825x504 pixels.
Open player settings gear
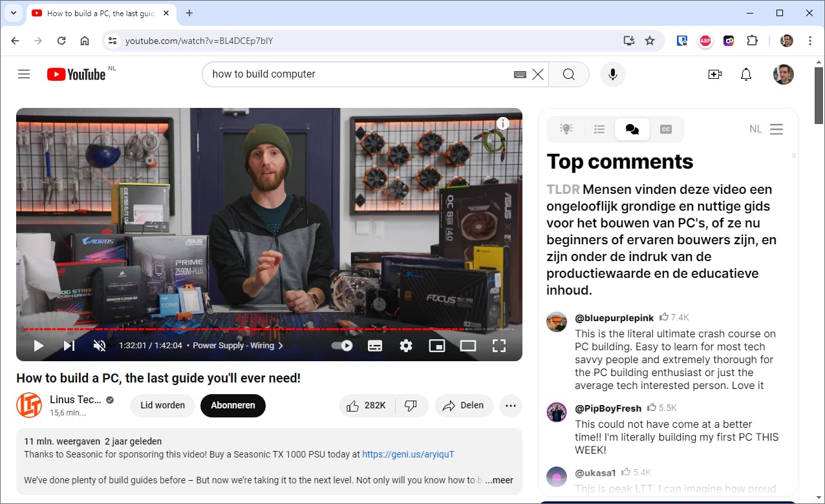tap(406, 346)
